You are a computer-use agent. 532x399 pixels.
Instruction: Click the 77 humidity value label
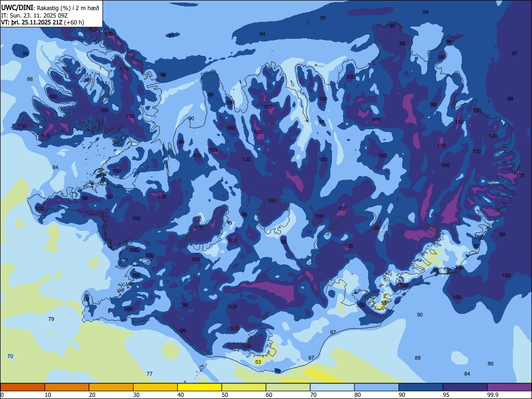149,373
